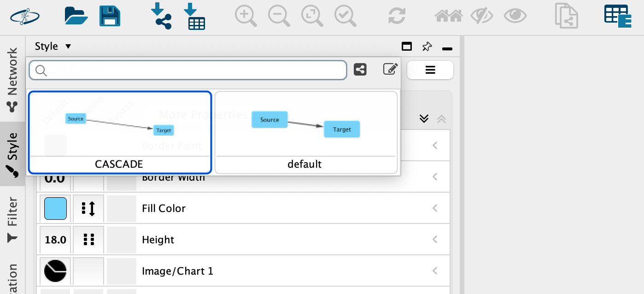
Task: Select the default style thumbnail
Action: tap(306, 133)
